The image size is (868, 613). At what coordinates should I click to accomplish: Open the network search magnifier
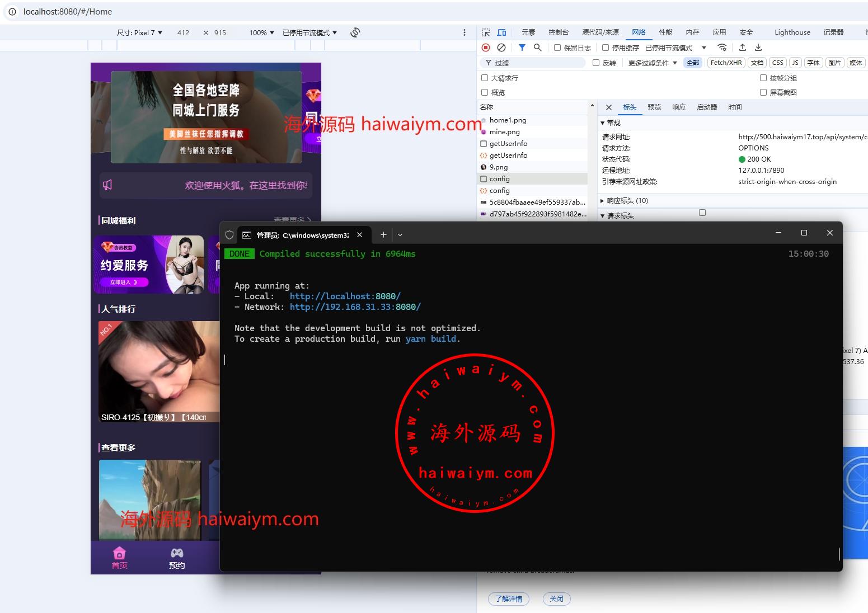pos(537,48)
